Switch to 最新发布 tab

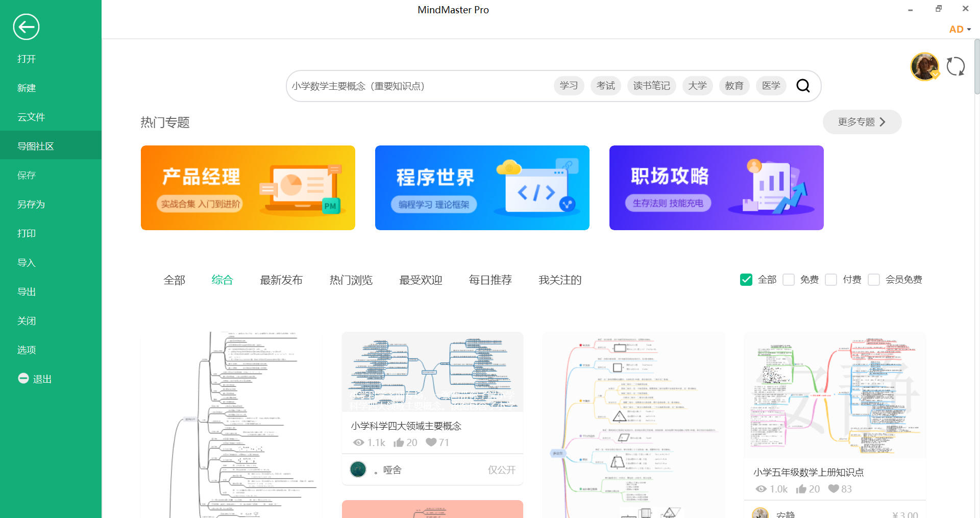[281, 280]
